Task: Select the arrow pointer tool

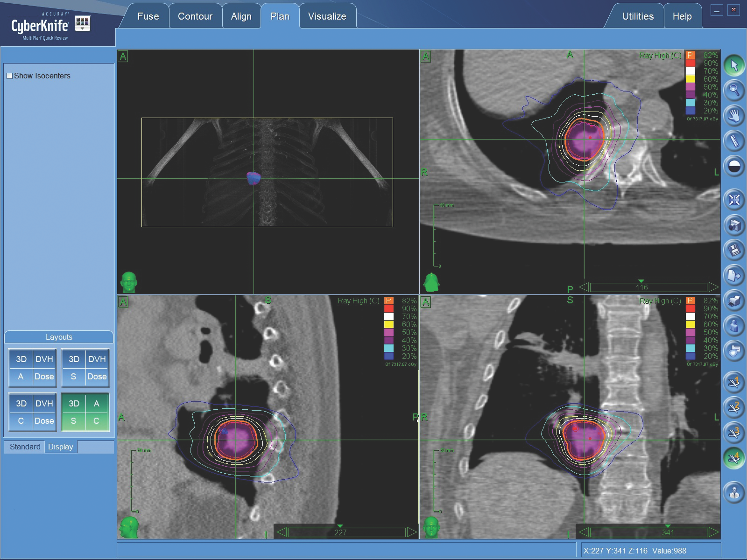Action: [x=734, y=65]
